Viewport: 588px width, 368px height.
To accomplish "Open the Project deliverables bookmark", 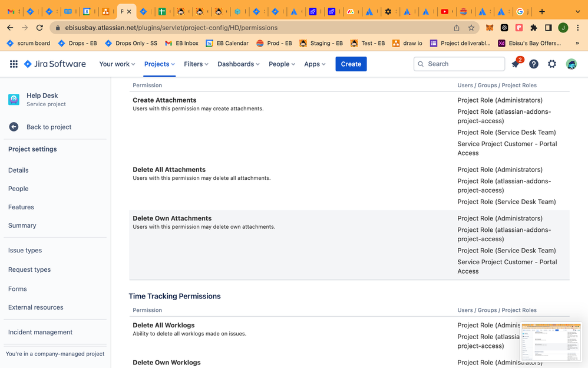I will coord(461,43).
